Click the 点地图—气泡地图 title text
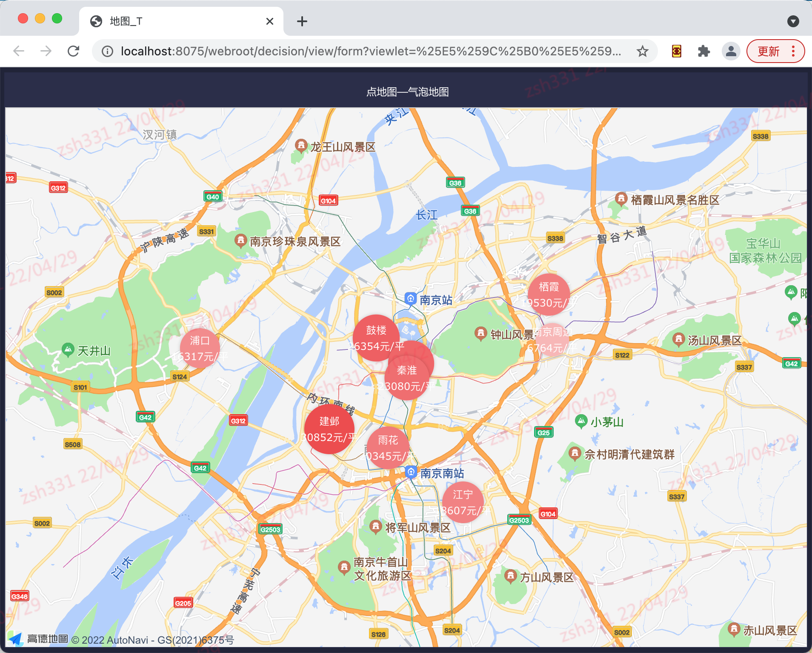The image size is (812, 653). 407,92
